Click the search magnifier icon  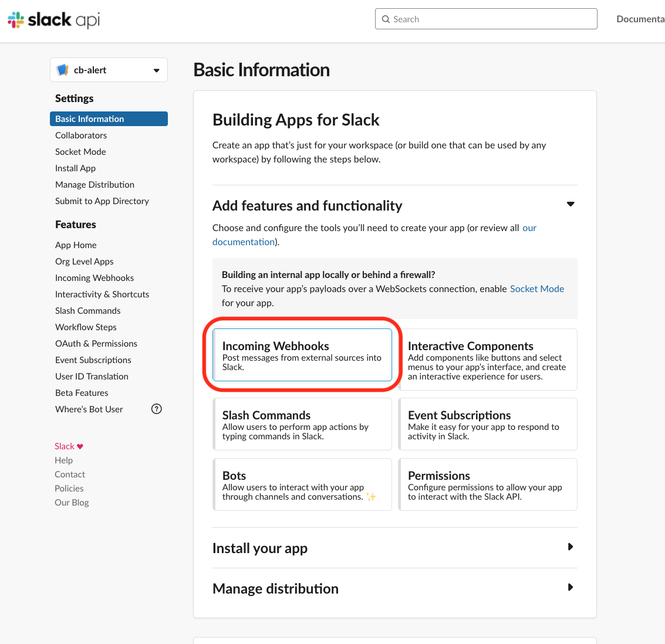(x=386, y=19)
